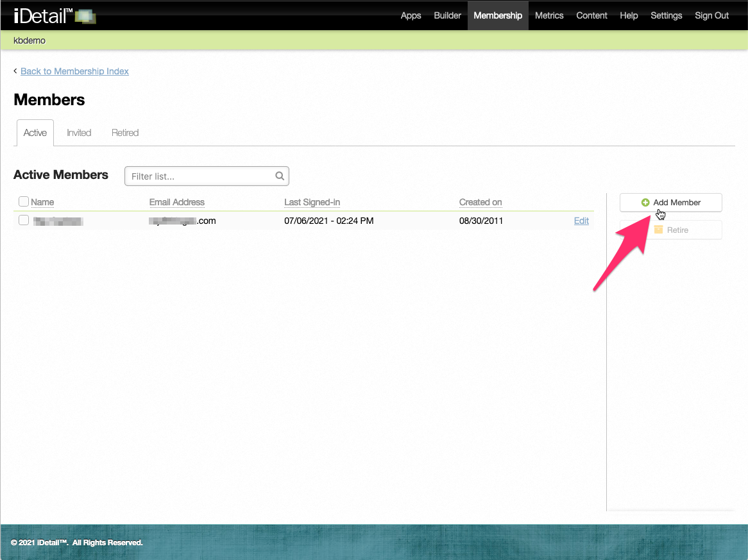The height and width of the screenshot is (560, 748).
Task: Switch to the Retired tab
Action: pyautogui.click(x=125, y=133)
